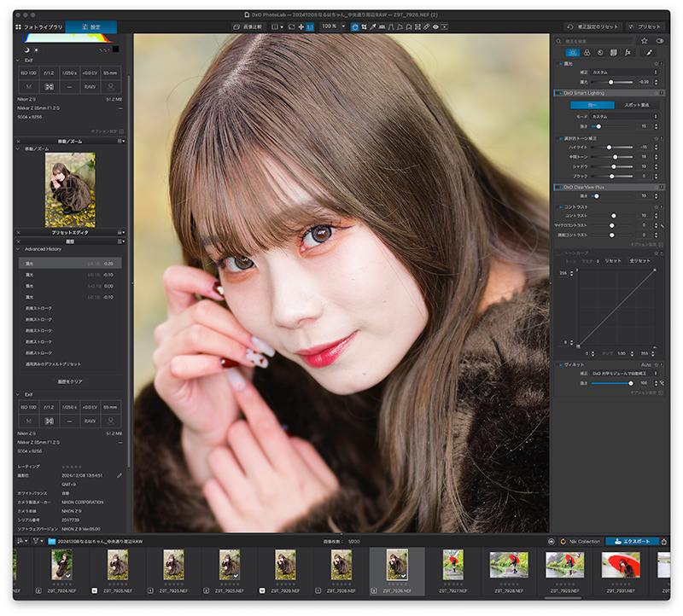Toggle active corrections filter switch near search

[660, 40]
